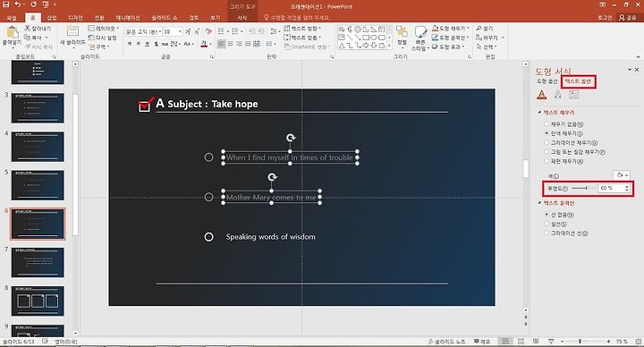Open the Animations (애니메이션) ribbon tab
The image size is (644, 347).
coord(128,18)
